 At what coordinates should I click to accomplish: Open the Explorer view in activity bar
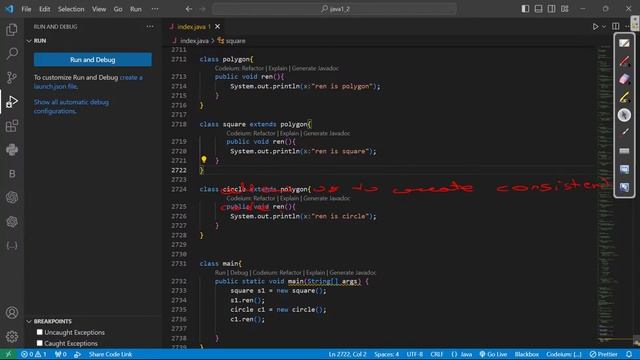pyautogui.click(x=12, y=29)
